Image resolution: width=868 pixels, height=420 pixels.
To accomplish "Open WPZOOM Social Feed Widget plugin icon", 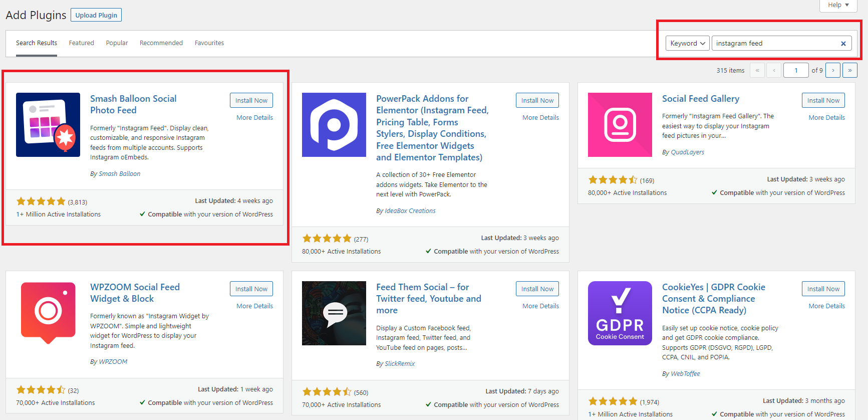I will click(48, 313).
